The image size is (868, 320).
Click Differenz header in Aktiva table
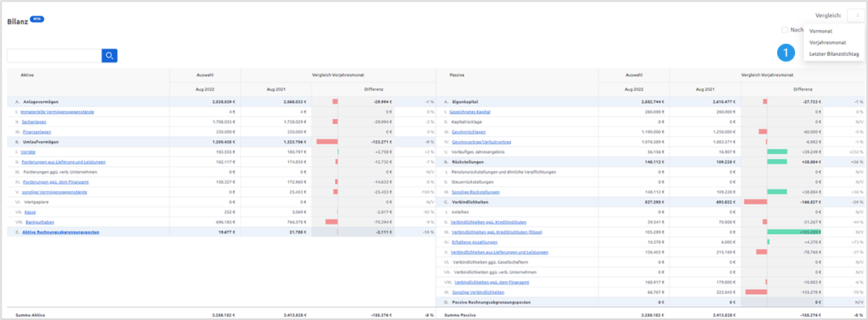tap(374, 89)
